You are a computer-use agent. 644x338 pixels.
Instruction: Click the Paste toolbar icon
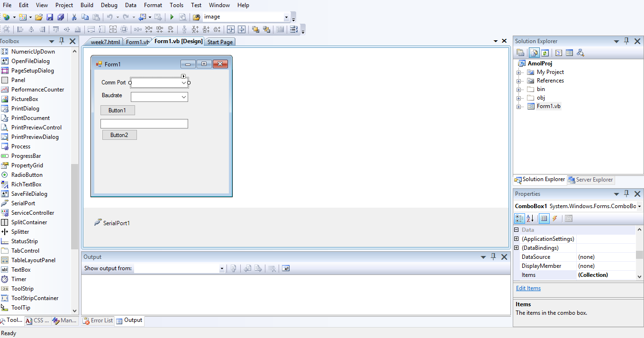pos(96,17)
